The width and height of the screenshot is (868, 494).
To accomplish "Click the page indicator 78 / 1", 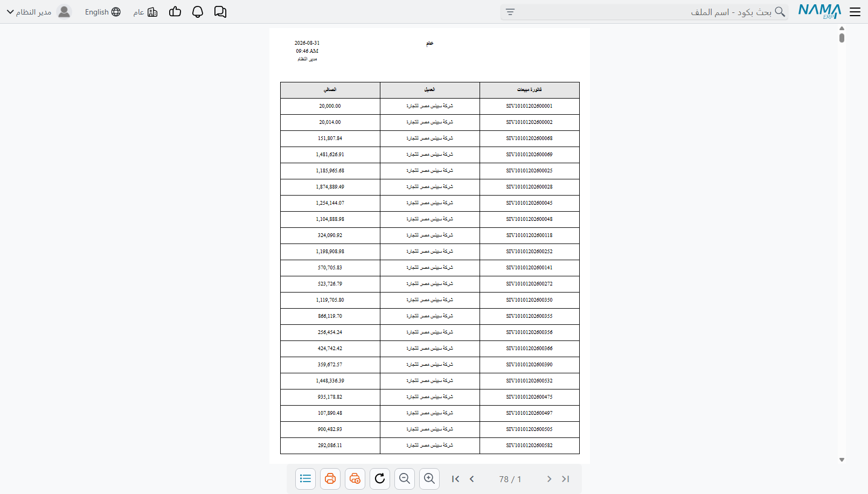I will tap(510, 479).
